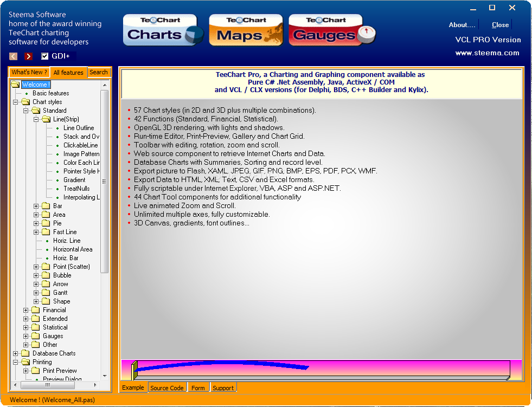This screenshot has height=407, width=532.
Task: Expand the Statistical tree node
Action: pyautogui.click(x=26, y=327)
